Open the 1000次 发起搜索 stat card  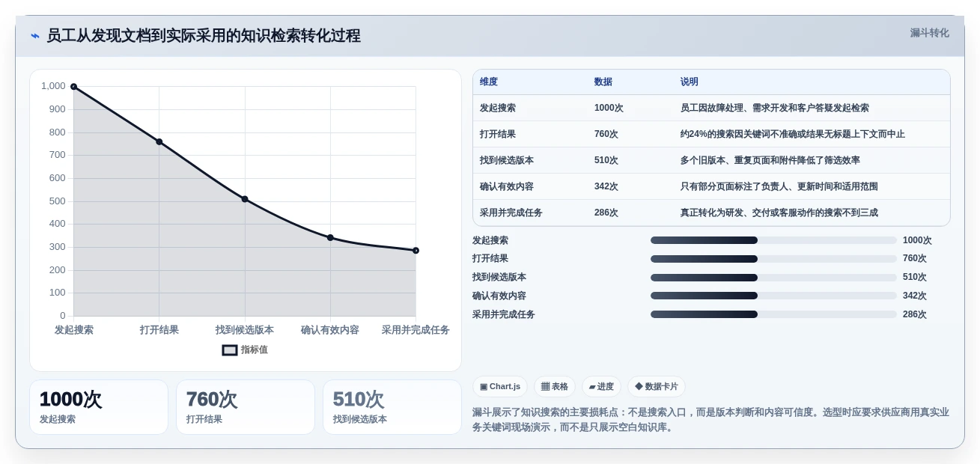[x=99, y=407]
